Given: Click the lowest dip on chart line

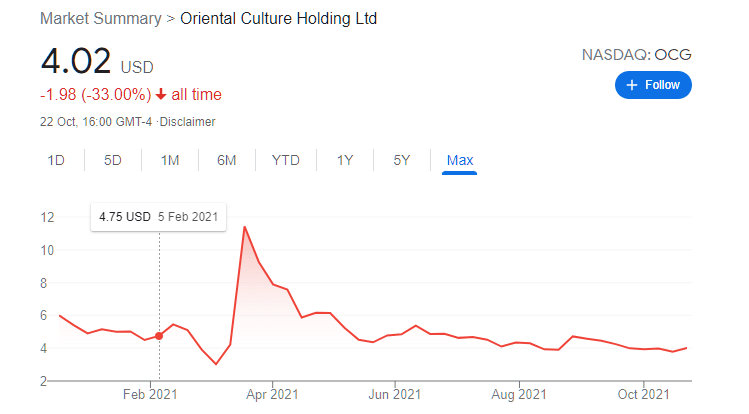Looking at the screenshot, I should 216,364.
